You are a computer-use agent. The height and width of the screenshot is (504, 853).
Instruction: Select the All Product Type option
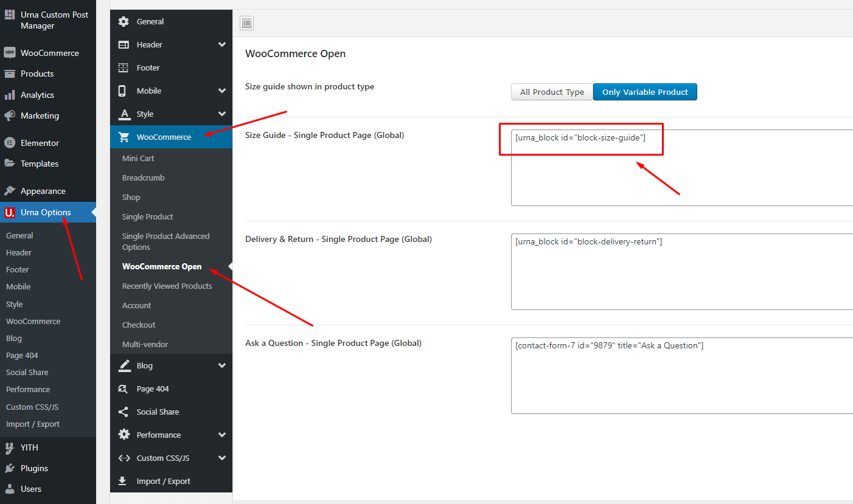tap(552, 92)
